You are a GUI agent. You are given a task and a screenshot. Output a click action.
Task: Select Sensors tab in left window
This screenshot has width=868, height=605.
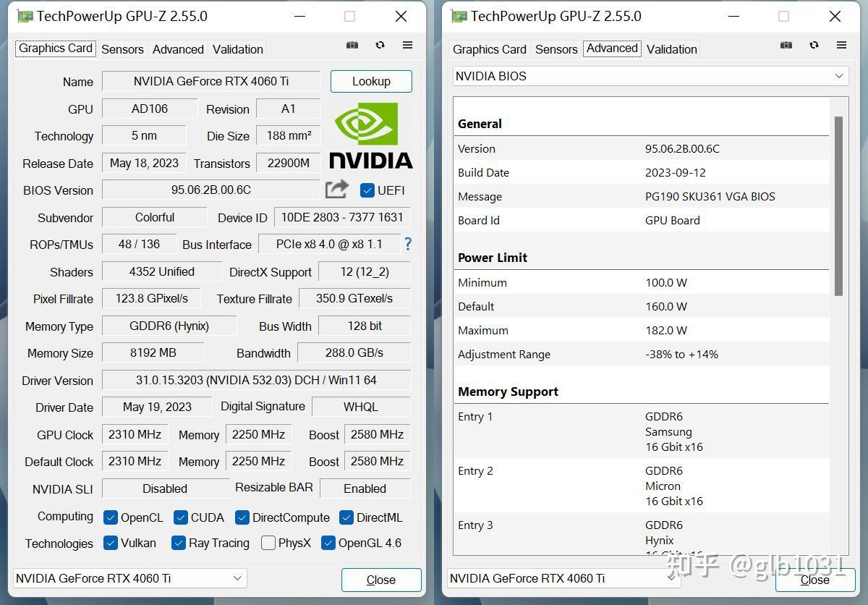(x=122, y=49)
